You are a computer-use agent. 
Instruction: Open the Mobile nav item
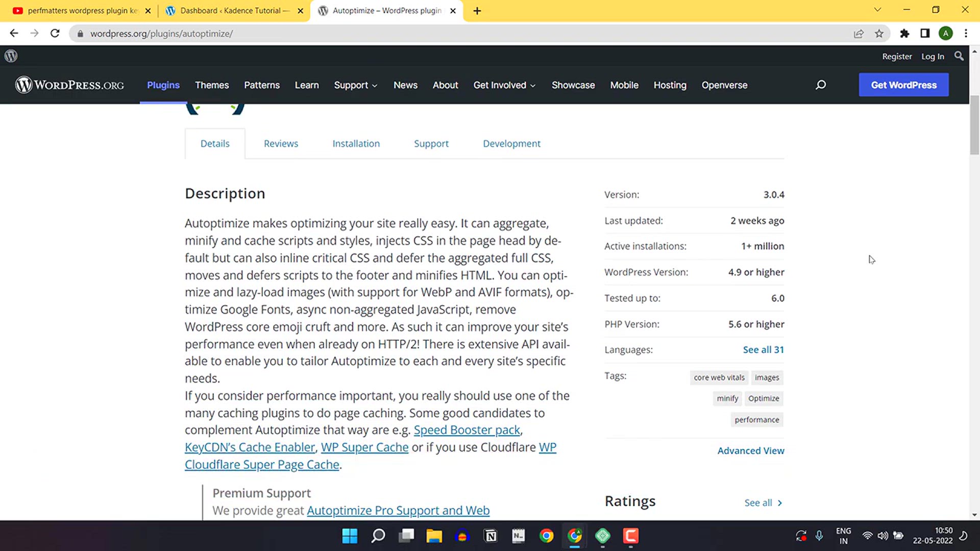pyautogui.click(x=624, y=85)
